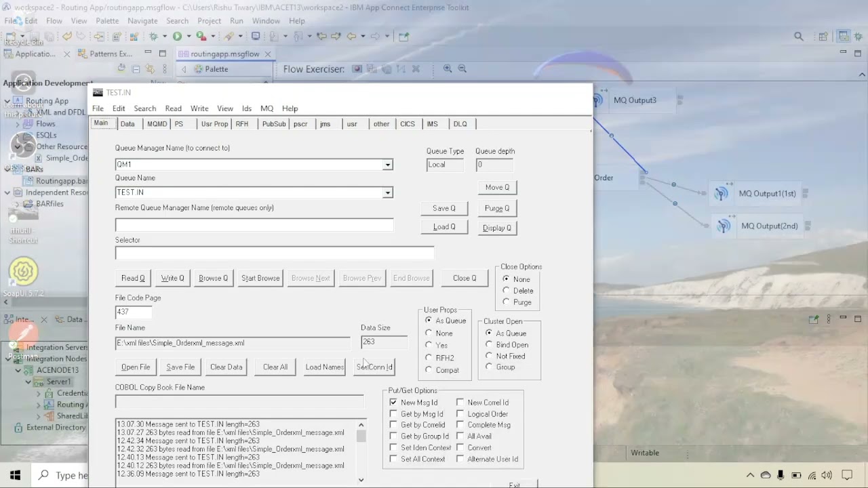Image resolution: width=868 pixels, height=488 pixels.
Task: Click the File Name input field
Action: pyautogui.click(x=233, y=343)
